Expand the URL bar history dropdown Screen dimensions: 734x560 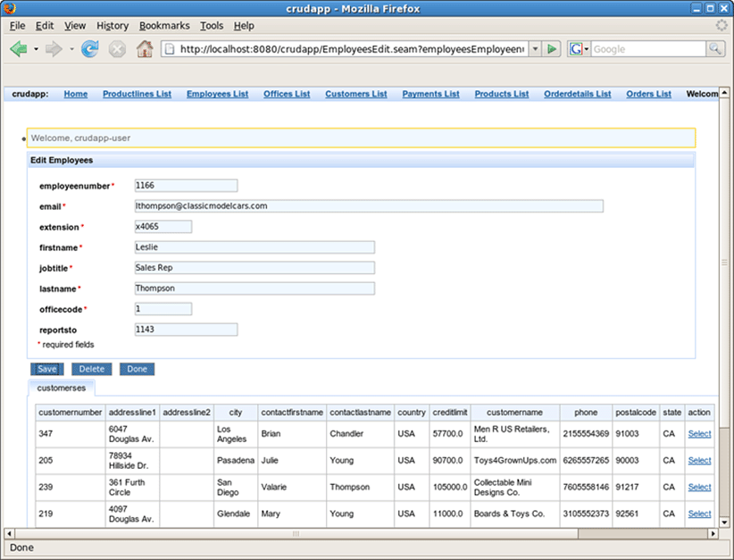pyautogui.click(x=535, y=49)
